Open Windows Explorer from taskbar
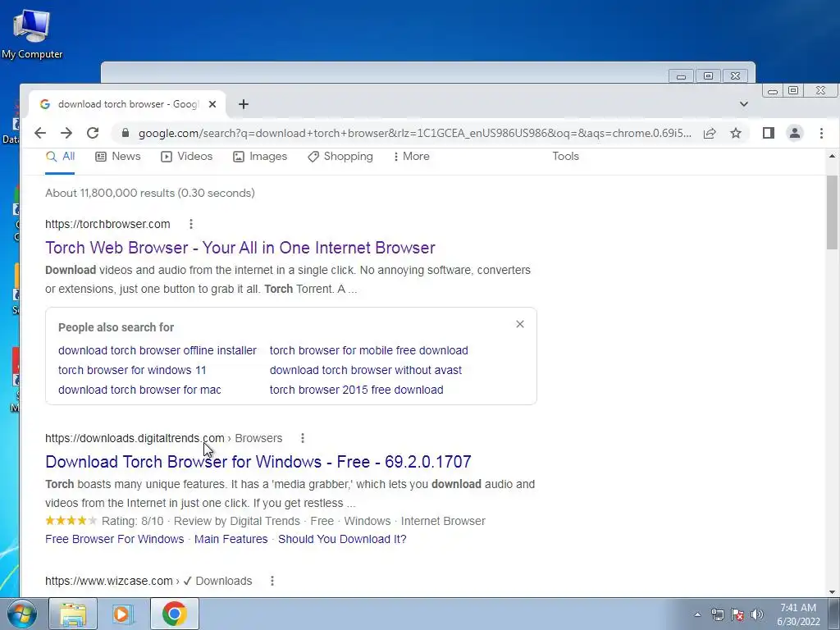The height and width of the screenshot is (630, 840). pyautogui.click(x=73, y=614)
